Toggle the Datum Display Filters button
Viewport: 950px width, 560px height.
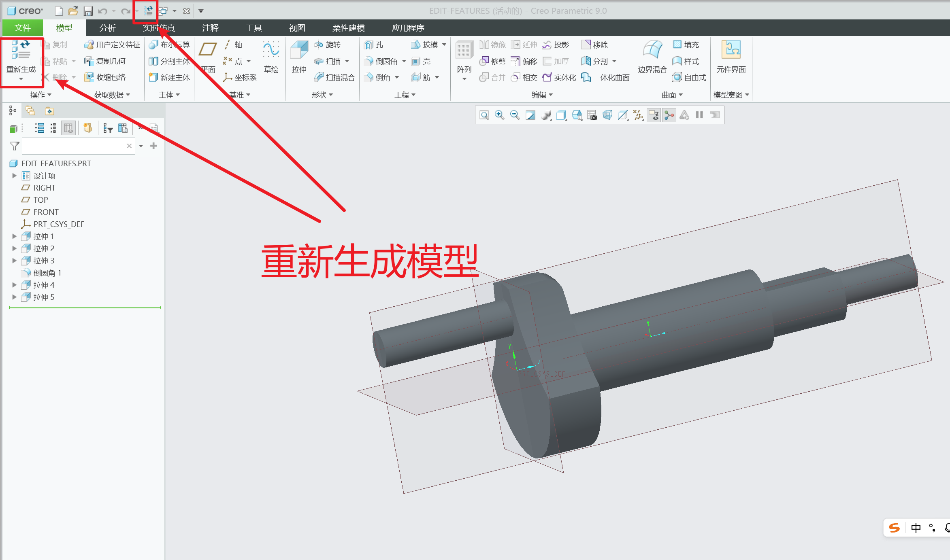point(639,115)
